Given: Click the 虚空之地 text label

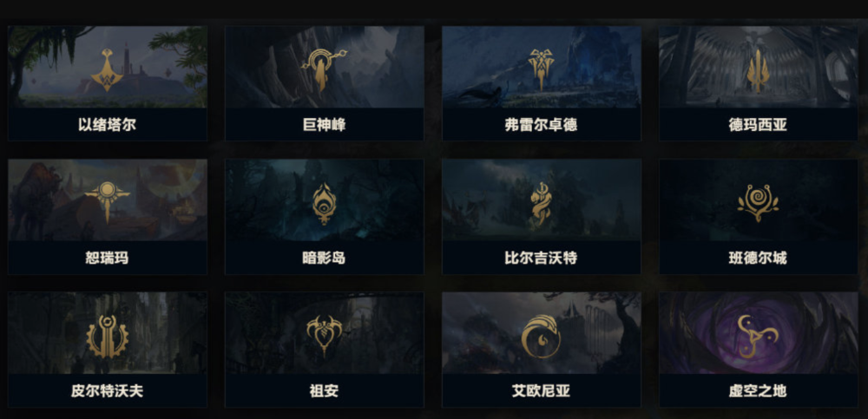Looking at the screenshot, I should (758, 391).
